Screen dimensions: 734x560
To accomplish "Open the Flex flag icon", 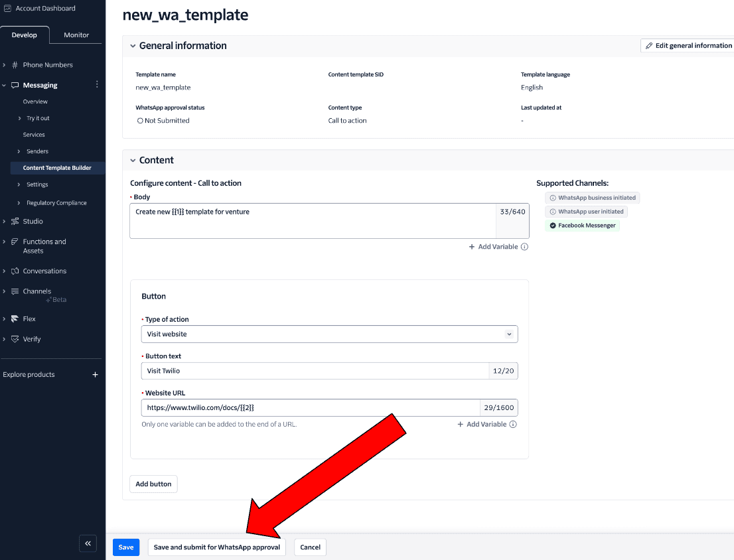I will pyautogui.click(x=15, y=318).
